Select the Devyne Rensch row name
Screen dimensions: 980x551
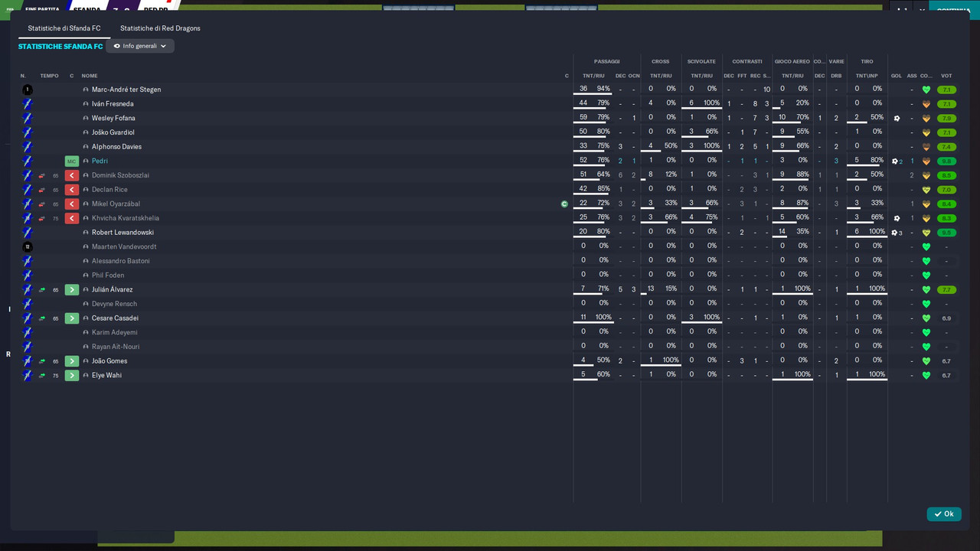pos(114,304)
